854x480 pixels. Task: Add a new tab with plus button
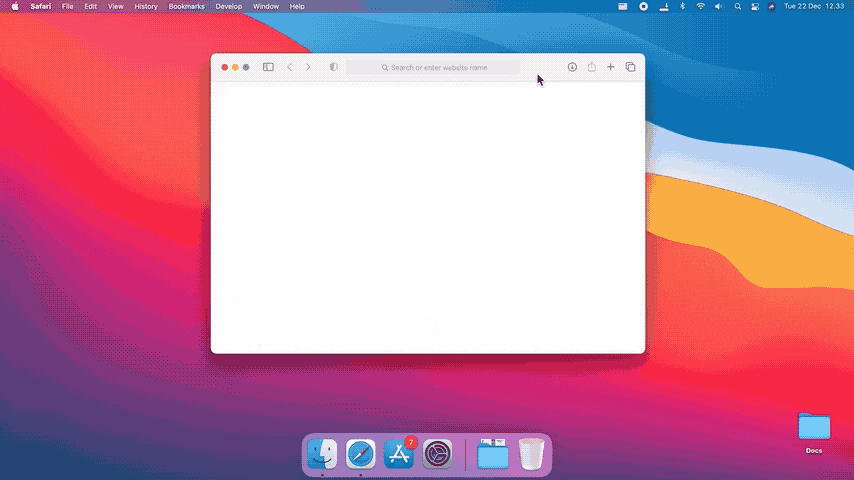coord(611,67)
